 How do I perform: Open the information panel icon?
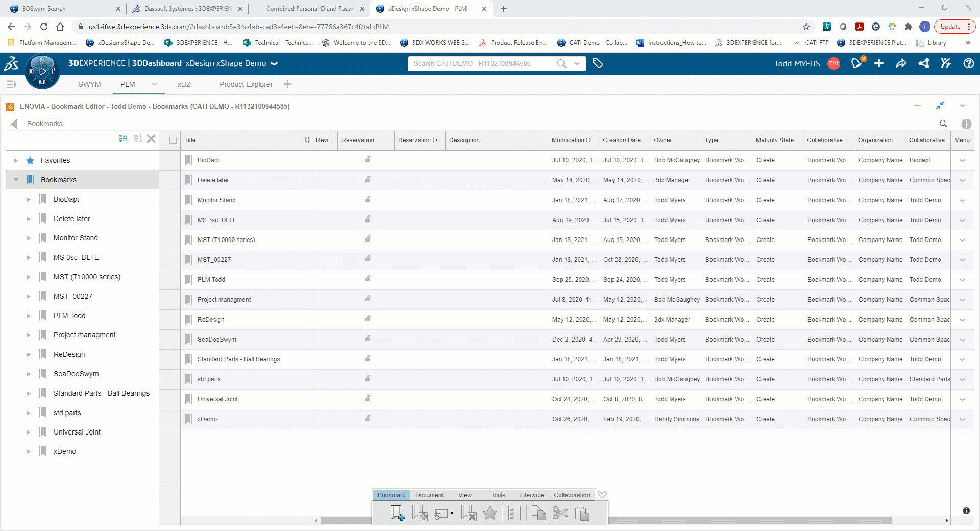coord(966,124)
